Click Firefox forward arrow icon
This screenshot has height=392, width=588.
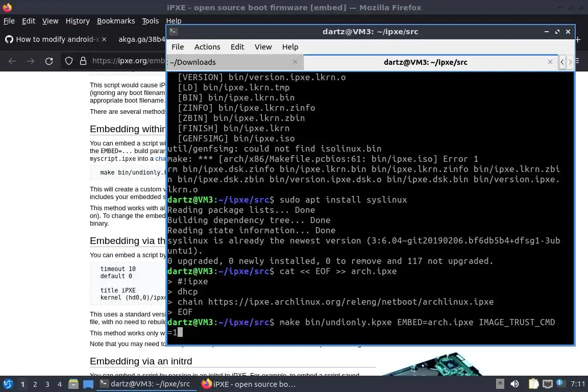coord(31,61)
